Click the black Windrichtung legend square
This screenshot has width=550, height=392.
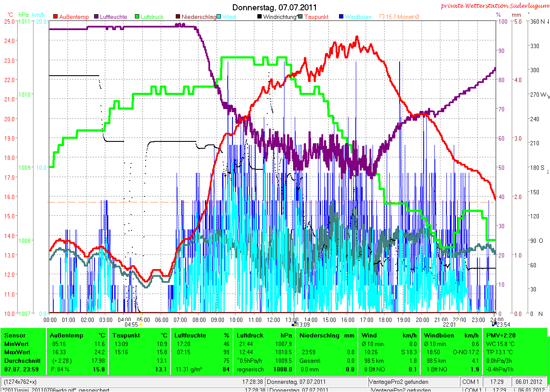coord(260,17)
